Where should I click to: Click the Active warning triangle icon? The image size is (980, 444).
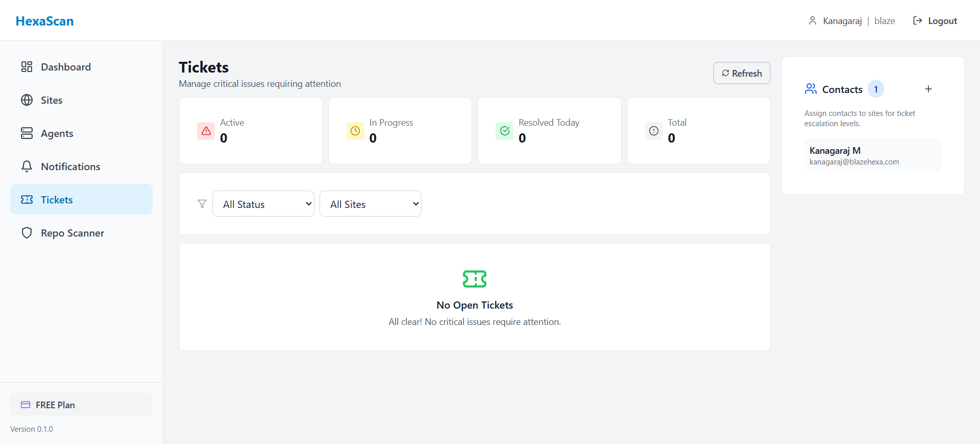(206, 131)
